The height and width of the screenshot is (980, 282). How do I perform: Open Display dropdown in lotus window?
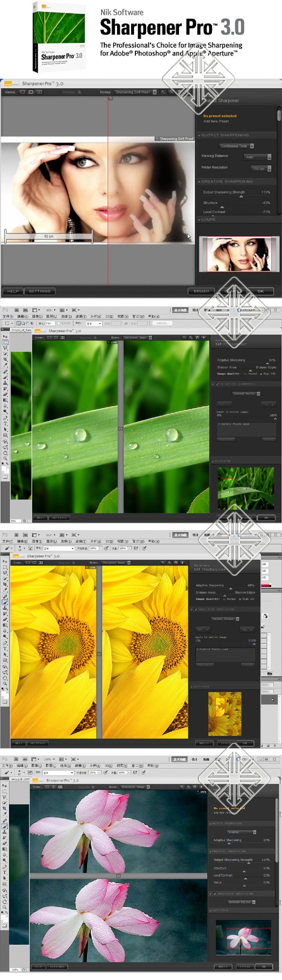point(242,832)
